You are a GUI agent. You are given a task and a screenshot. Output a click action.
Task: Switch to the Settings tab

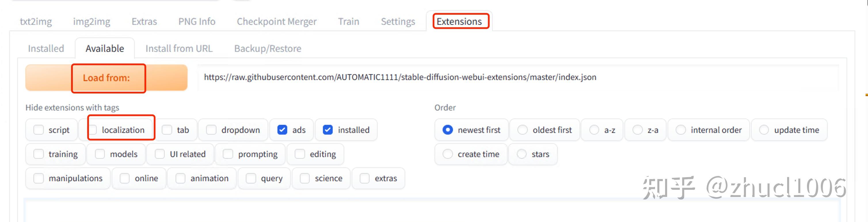[398, 22]
